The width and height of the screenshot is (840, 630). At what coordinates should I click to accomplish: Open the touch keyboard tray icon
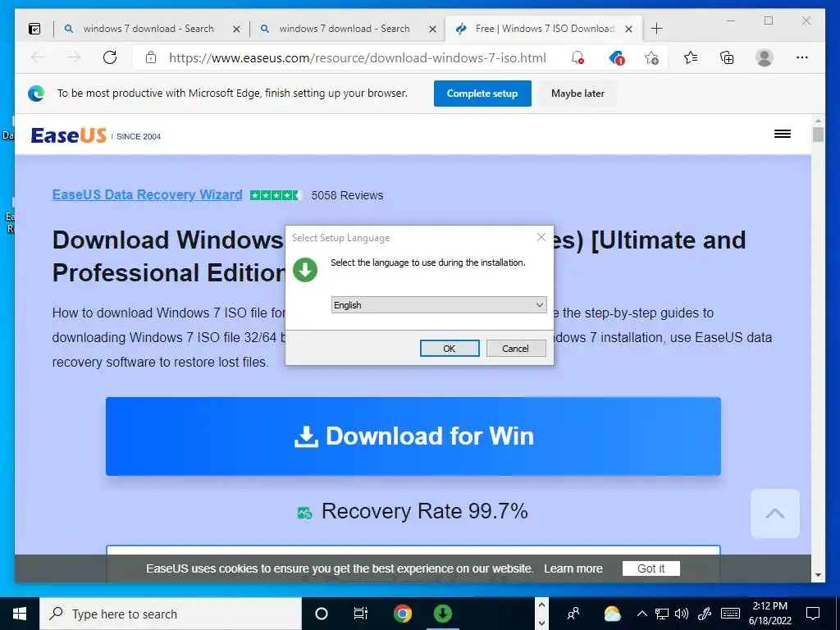point(730,614)
